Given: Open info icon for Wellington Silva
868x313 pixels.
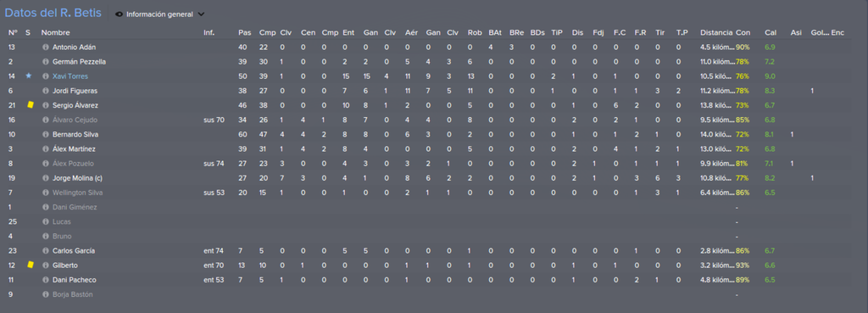Looking at the screenshot, I should [46, 193].
